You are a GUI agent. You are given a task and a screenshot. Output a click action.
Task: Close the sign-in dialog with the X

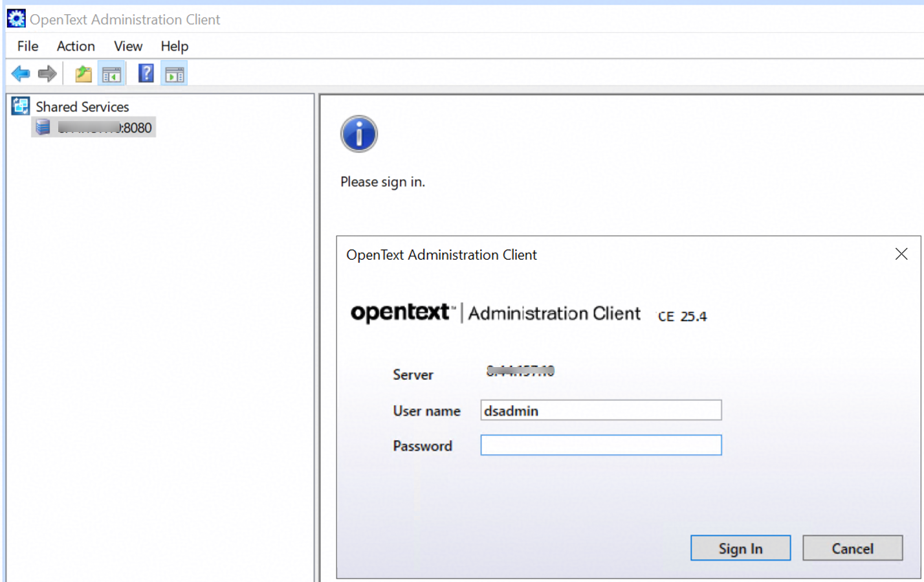coord(901,254)
